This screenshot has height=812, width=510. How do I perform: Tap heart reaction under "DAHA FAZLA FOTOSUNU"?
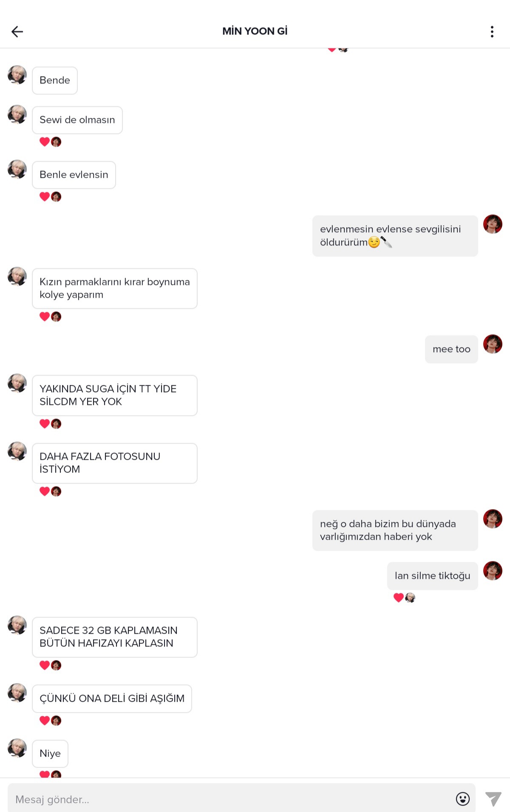[45, 491]
